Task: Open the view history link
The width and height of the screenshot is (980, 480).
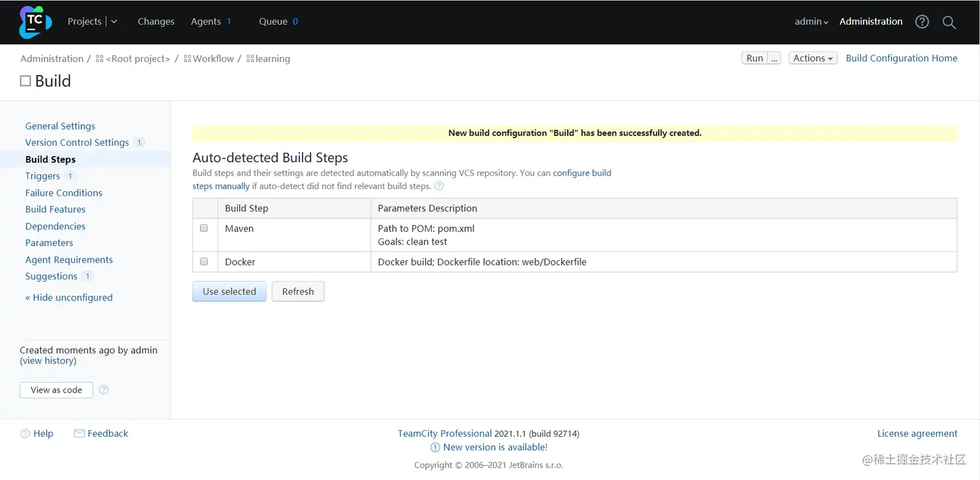Action: click(49, 361)
